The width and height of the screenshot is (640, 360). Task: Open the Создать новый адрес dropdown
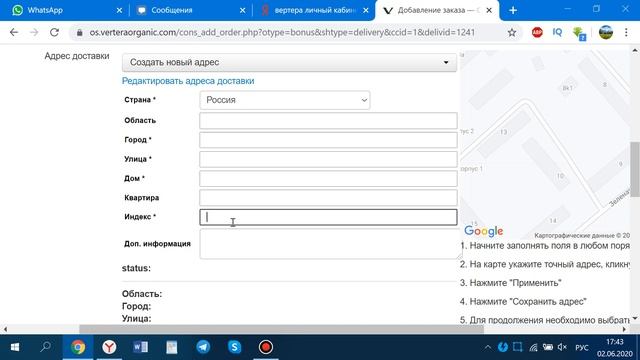[289, 62]
